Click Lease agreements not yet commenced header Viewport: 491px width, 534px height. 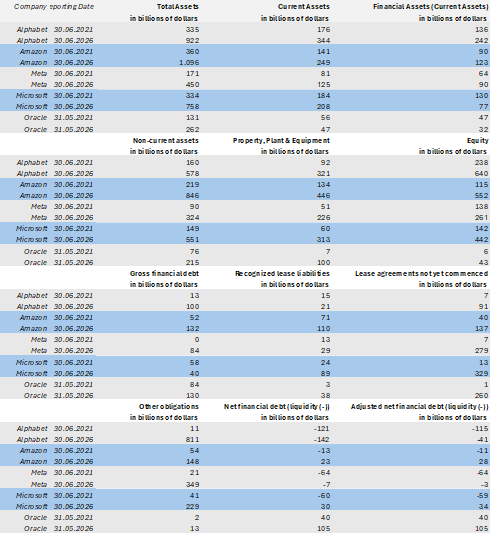(x=422, y=273)
